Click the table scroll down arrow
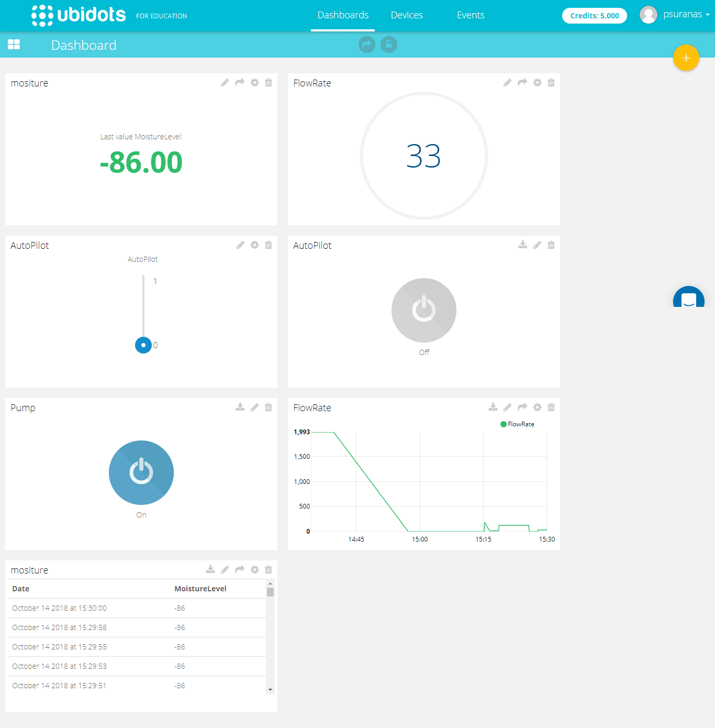 coord(271,690)
